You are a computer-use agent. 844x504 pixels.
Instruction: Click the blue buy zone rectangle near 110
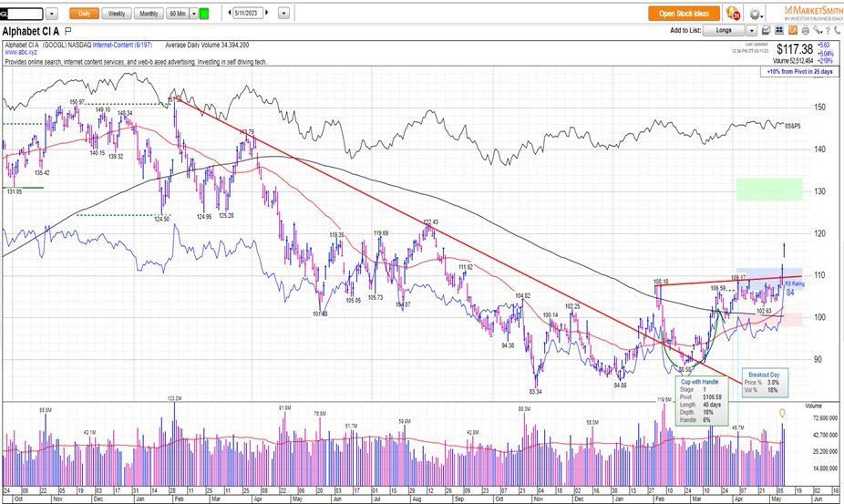(769, 279)
